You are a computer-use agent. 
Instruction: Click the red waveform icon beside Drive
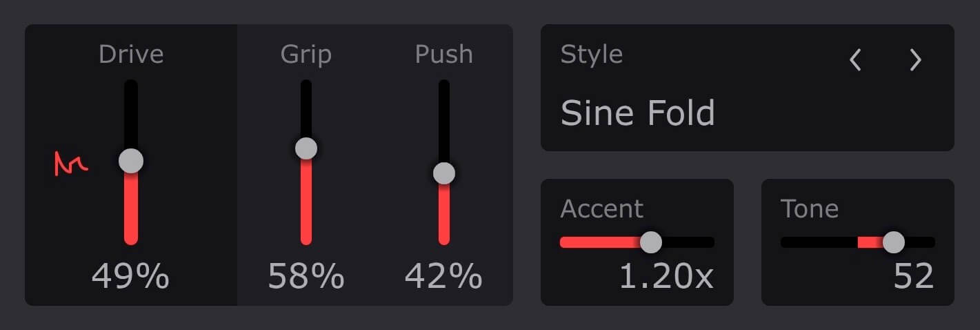tap(71, 164)
